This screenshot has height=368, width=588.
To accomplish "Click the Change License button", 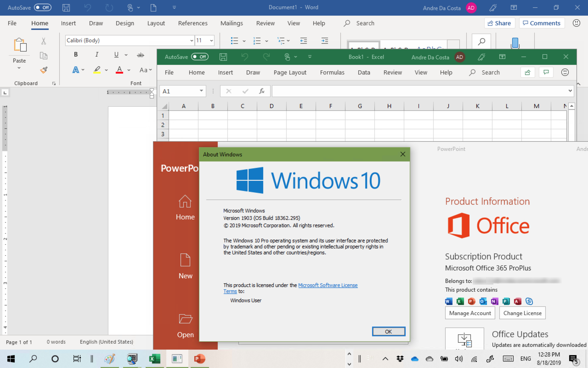I will pyautogui.click(x=522, y=313).
